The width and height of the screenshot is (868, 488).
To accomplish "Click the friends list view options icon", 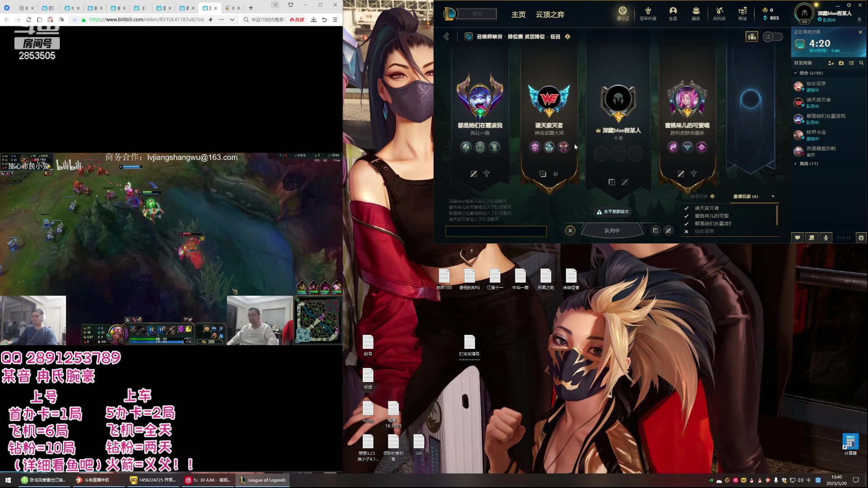I will [851, 63].
